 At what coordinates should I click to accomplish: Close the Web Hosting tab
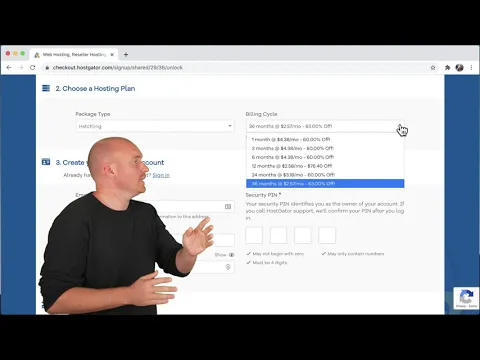[112, 55]
